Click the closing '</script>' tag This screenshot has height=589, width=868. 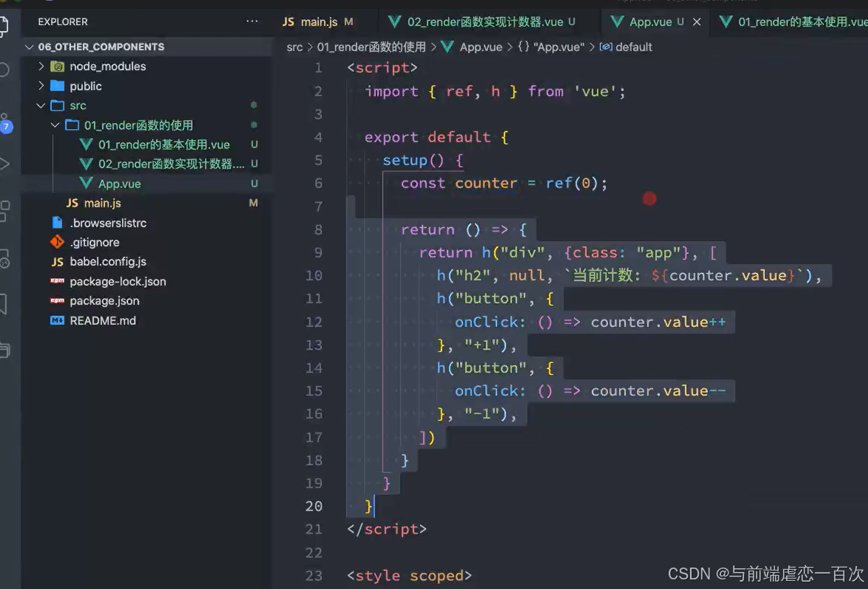[387, 529]
